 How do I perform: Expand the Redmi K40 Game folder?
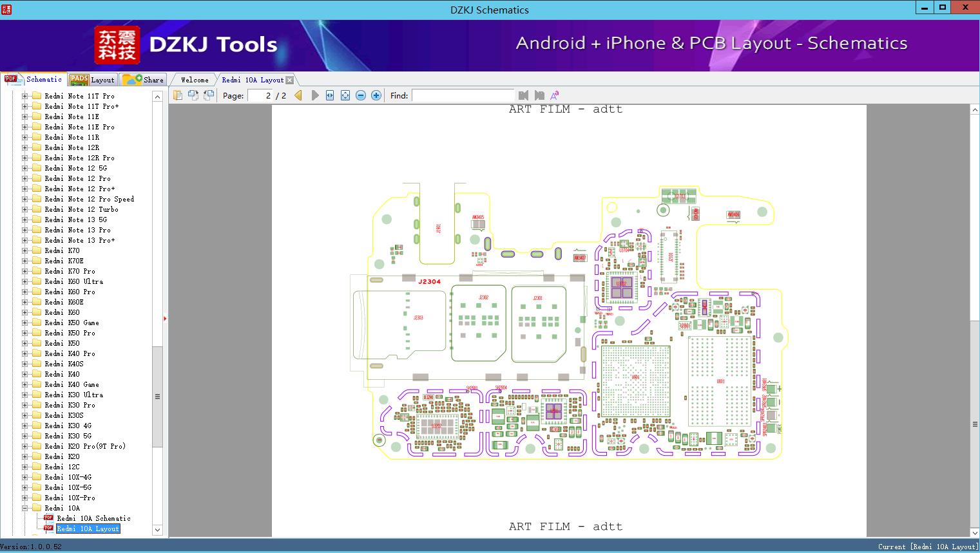pyautogui.click(x=24, y=384)
